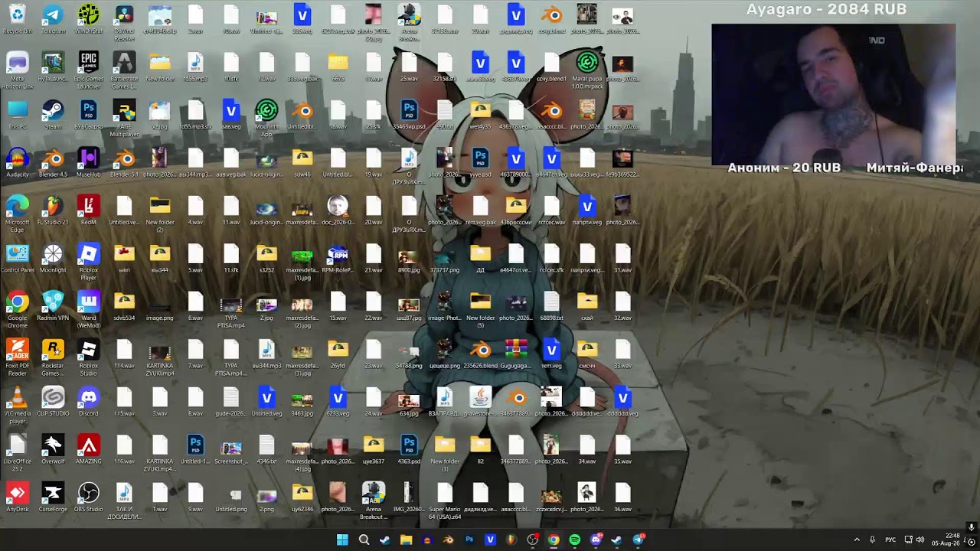Select the 4363.psd Photoshop file
The width and height of the screenshot is (980, 551).
[409, 450]
